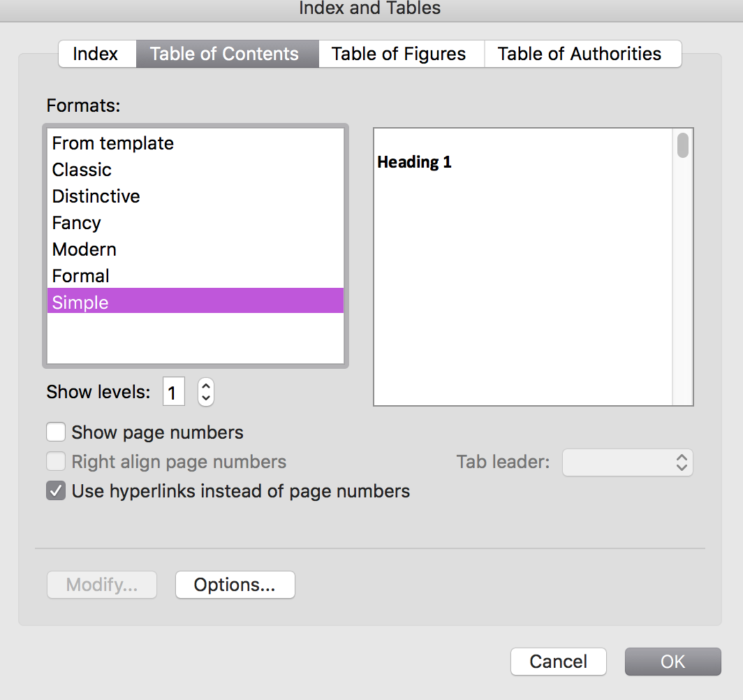Open the Tab leader dropdown
The width and height of the screenshot is (743, 700).
coord(627,462)
